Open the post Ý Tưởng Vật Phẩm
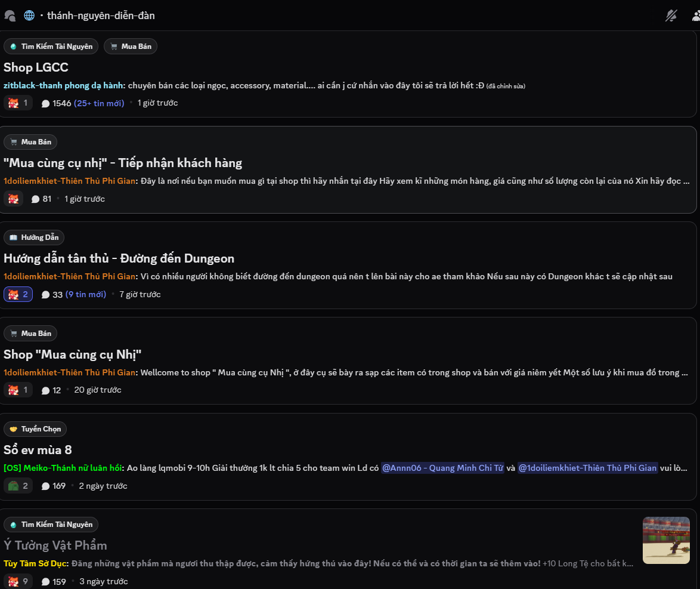The width and height of the screenshot is (700, 589). pos(55,545)
